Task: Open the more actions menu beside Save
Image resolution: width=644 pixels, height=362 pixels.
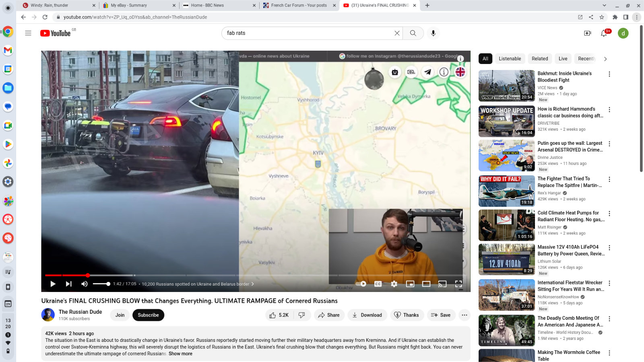Action: (x=464, y=315)
